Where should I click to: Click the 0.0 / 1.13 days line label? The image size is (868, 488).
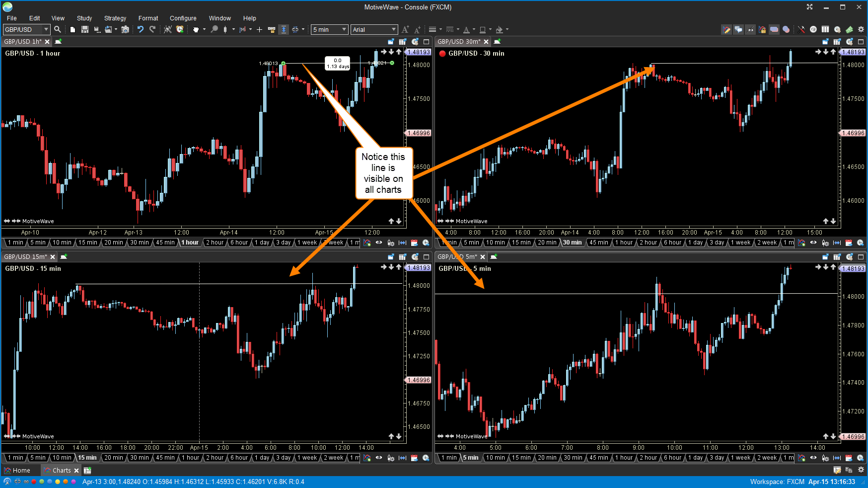click(338, 63)
